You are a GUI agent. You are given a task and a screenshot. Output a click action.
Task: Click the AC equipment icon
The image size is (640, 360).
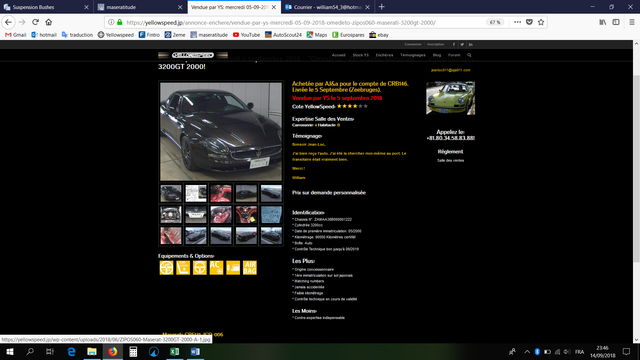pyautogui.click(x=216, y=268)
